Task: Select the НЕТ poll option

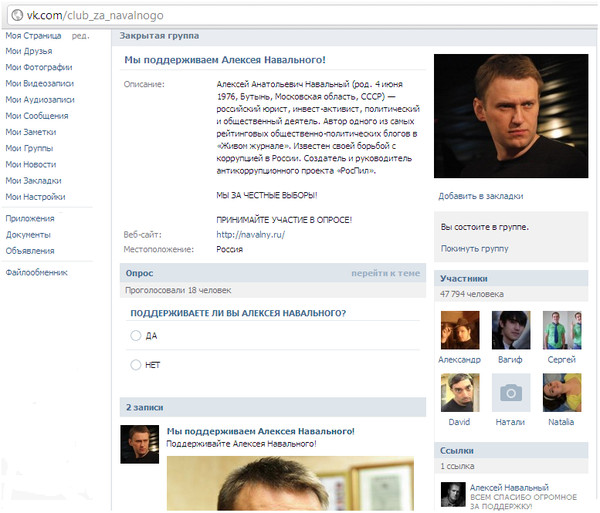Action: (136, 365)
